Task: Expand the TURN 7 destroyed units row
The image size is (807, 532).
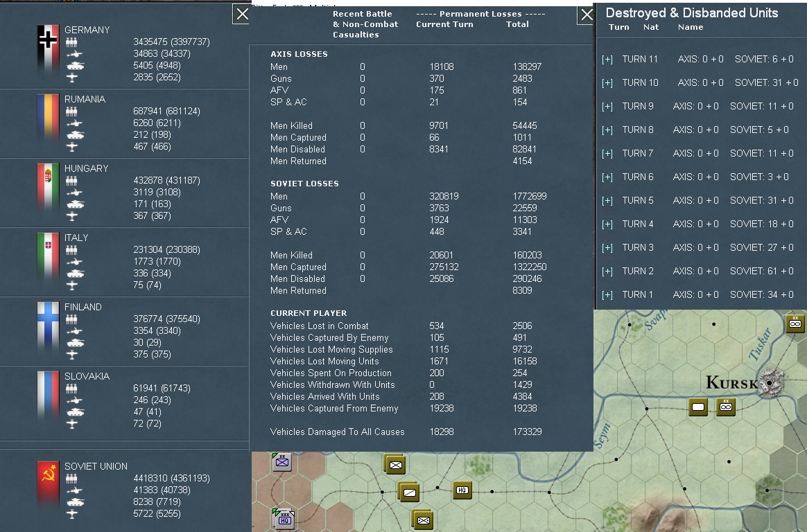Action: 607,154
